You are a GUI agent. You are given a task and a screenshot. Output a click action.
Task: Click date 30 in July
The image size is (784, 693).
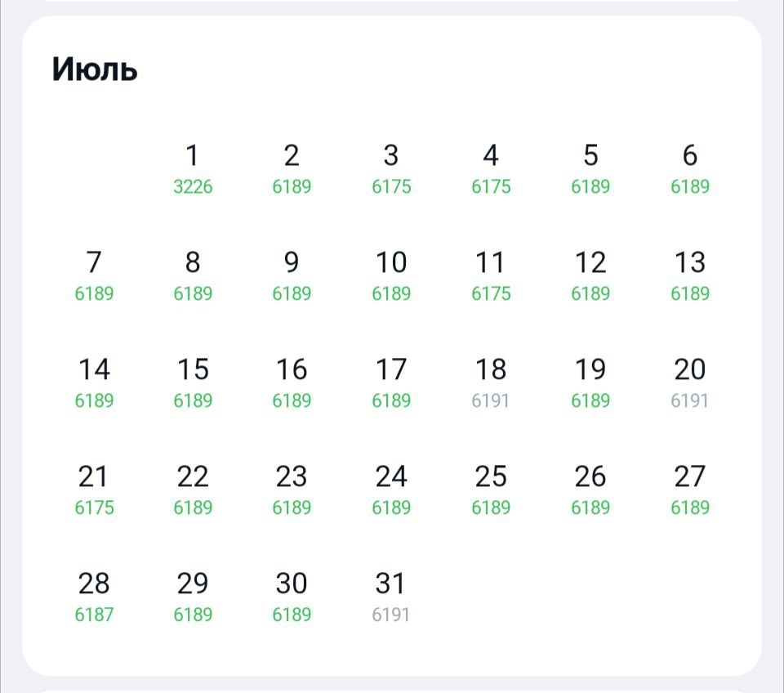[x=292, y=597]
